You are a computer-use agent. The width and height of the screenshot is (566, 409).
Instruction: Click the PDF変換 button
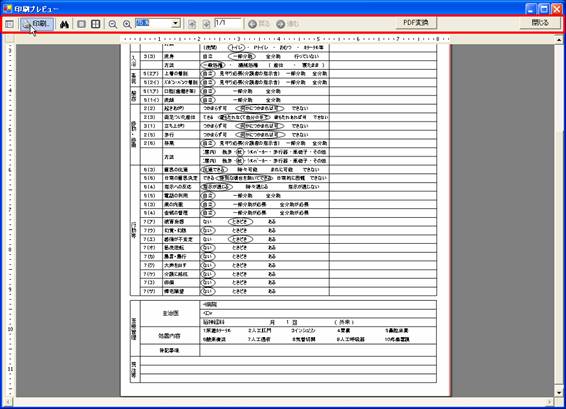[416, 23]
